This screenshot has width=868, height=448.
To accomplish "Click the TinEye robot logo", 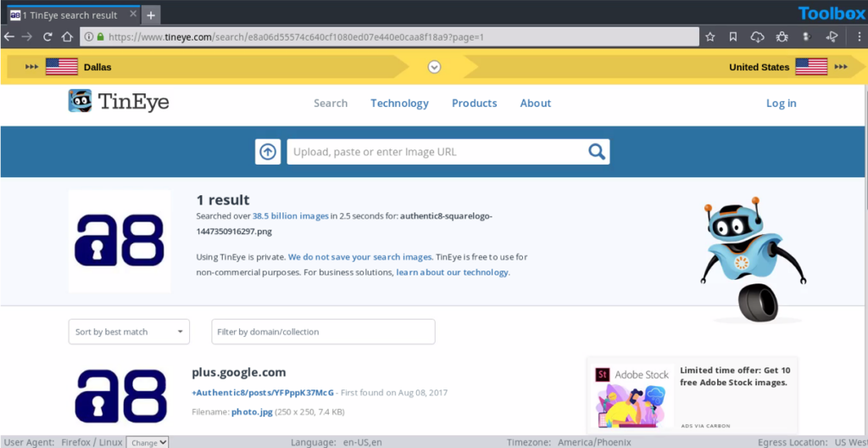I will 80,101.
